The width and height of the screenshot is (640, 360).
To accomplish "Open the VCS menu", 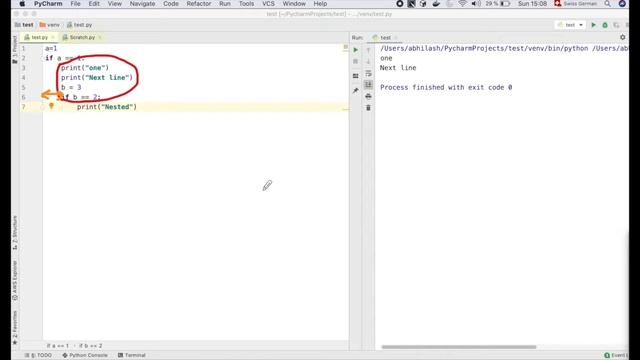I will click(268, 4).
